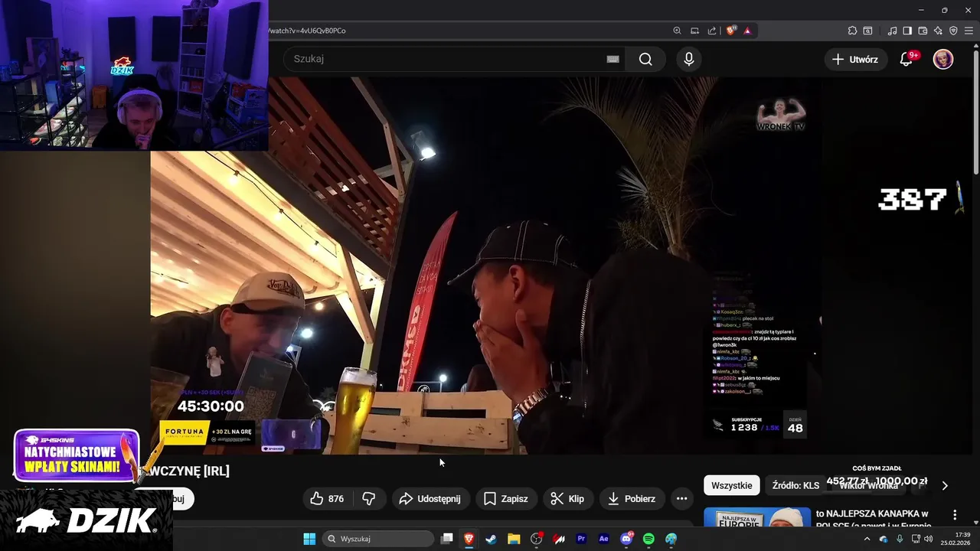Click the Utwórz create button
The image size is (980, 551).
pos(856,59)
